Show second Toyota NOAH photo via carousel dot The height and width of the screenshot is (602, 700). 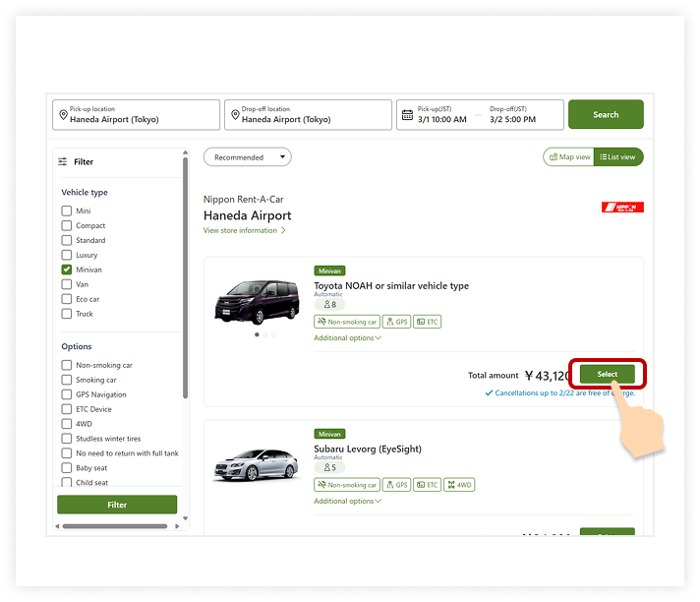(x=265, y=334)
